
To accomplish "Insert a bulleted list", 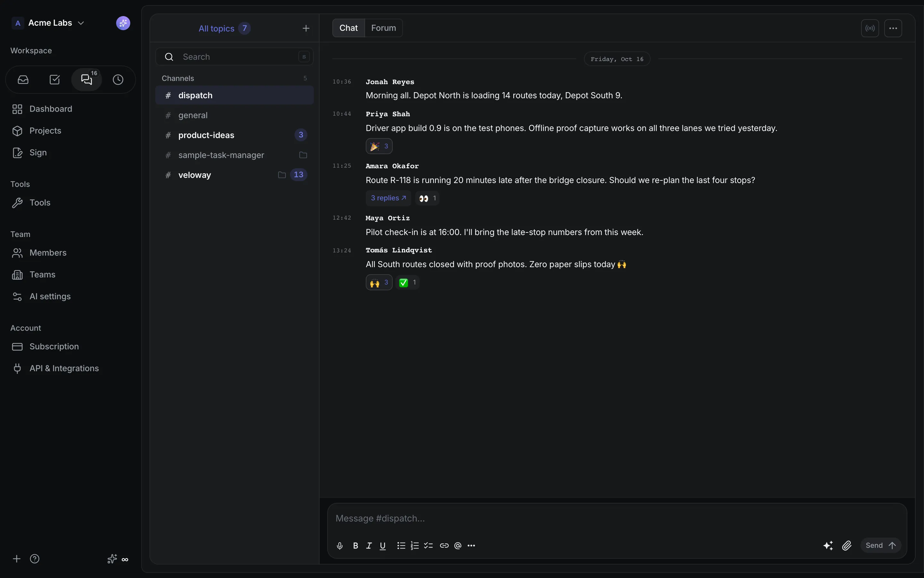I will [401, 546].
